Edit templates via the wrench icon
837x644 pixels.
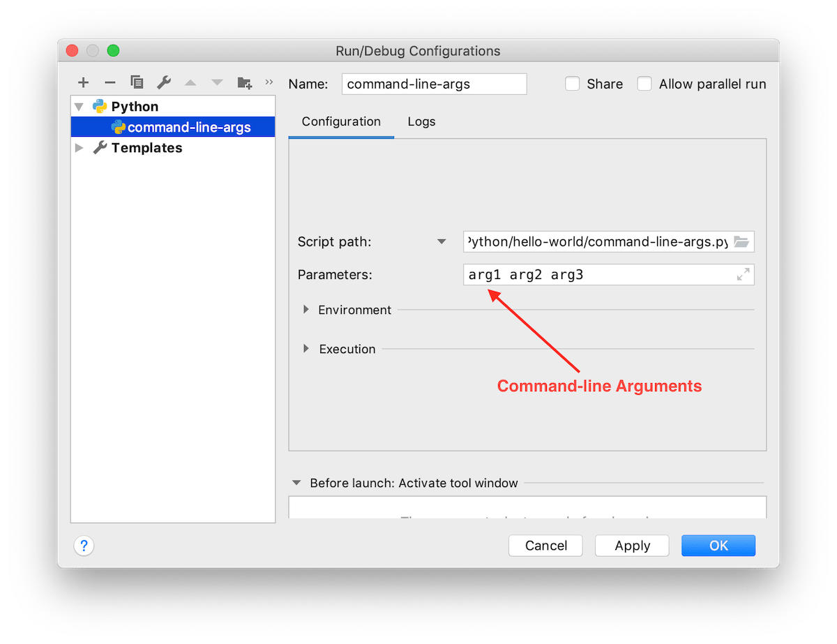tap(163, 82)
